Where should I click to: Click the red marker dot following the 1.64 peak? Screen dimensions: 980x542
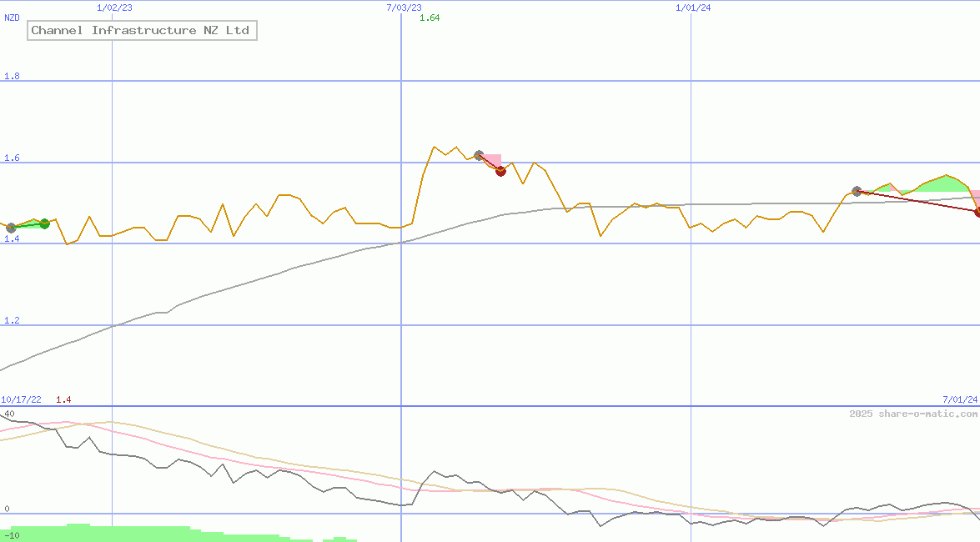point(501,171)
